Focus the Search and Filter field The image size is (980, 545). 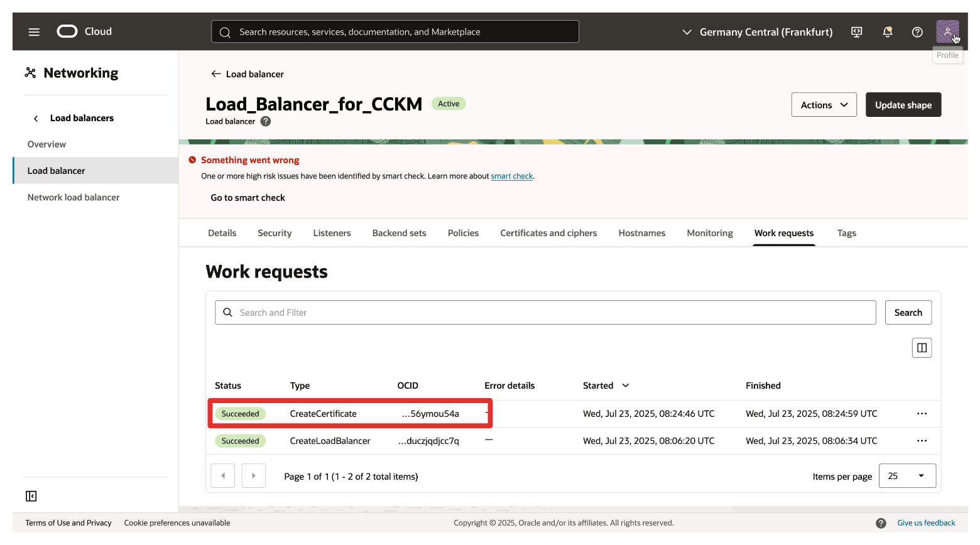[545, 313]
